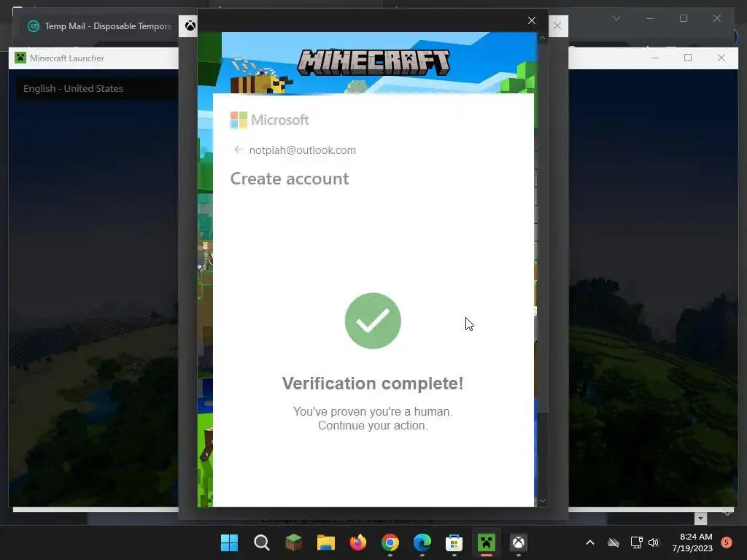Switch to Minecraft Launcher creeper icon in taskbar
Viewport: 747px width, 560px height.
click(487, 542)
